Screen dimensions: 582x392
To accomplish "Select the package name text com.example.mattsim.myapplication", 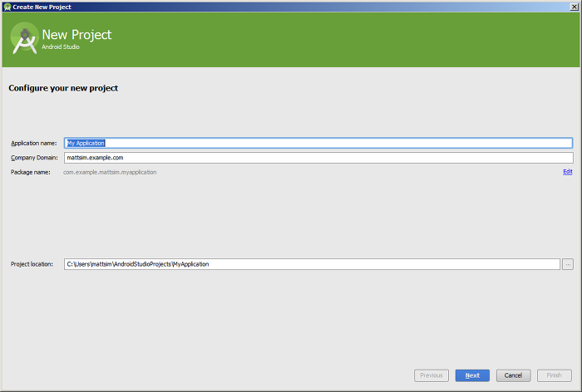I will [x=110, y=172].
